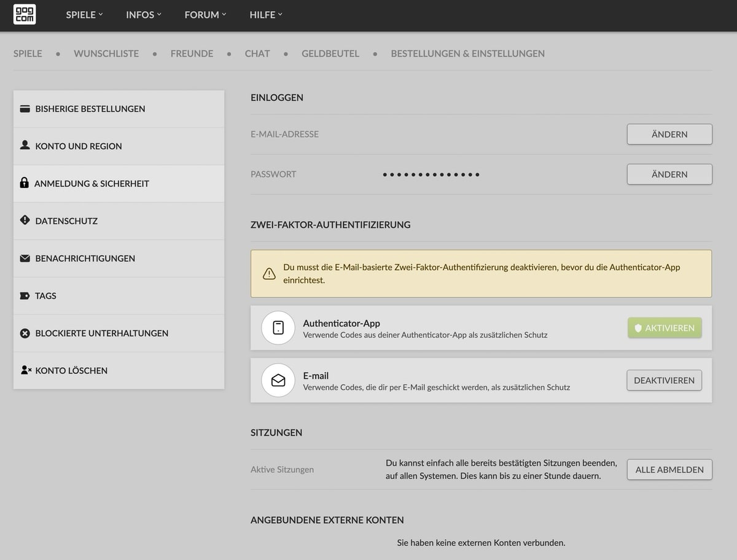This screenshot has height=560, width=737.
Task: Open the Geldbeutel tab
Action: pos(330,53)
